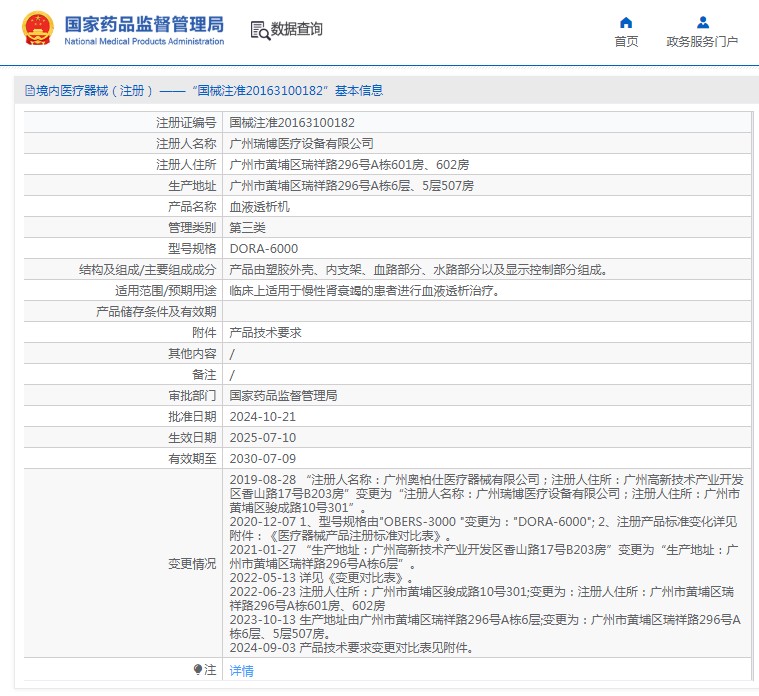This screenshot has height=696, width=759.
Task: Click the 政务服务门户 person icon
Action: point(702,22)
